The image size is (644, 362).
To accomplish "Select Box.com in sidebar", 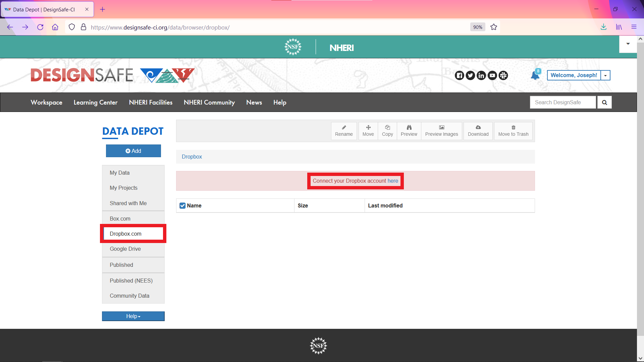I will click(x=133, y=219).
